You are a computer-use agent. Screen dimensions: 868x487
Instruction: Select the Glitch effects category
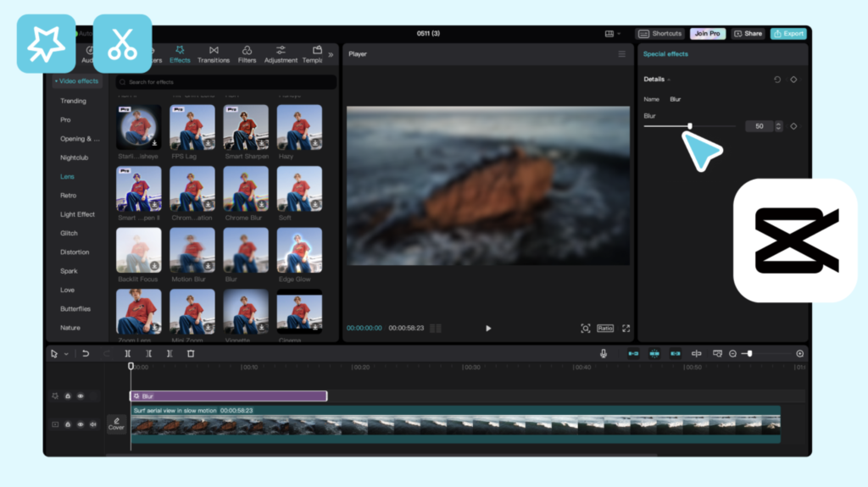[x=69, y=233]
